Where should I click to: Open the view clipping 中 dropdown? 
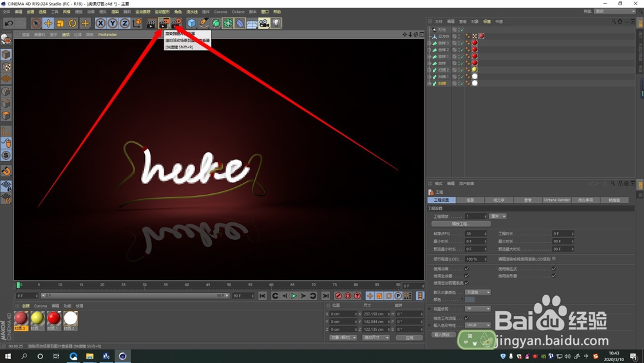(478, 309)
